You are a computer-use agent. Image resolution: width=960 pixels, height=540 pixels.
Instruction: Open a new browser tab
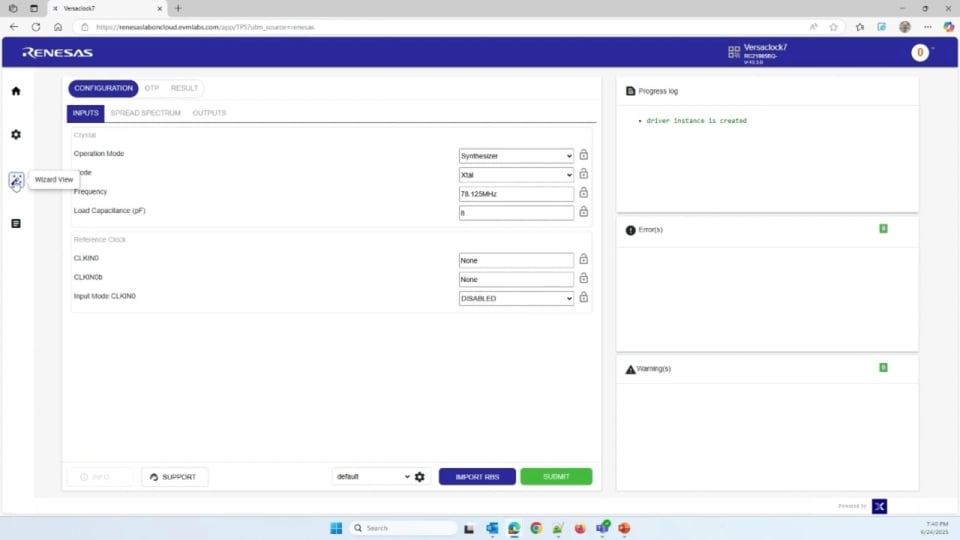pos(178,9)
